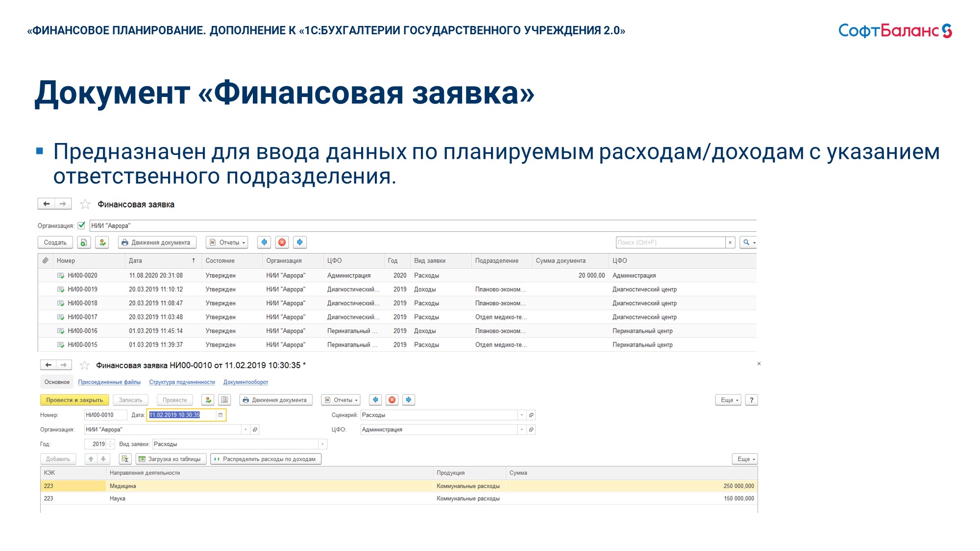Click the left blue arrow in the document toolbar
The width and height of the screenshot is (980, 551).
(375, 400)
